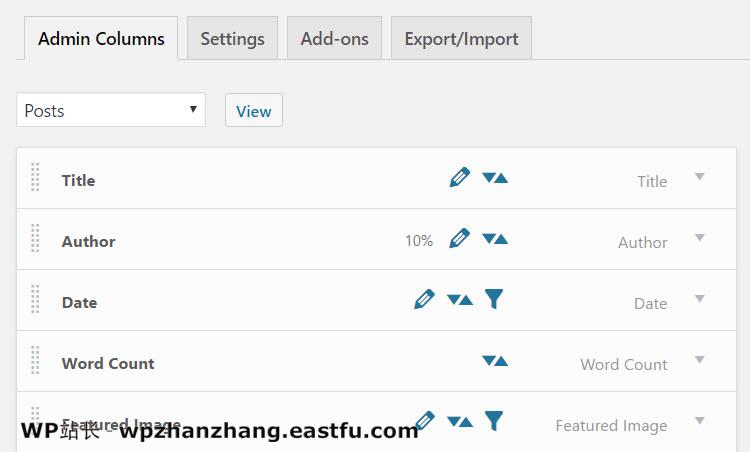Screen dimensions: 750x452
Task: Click the View button
Action: pos(253,111)
